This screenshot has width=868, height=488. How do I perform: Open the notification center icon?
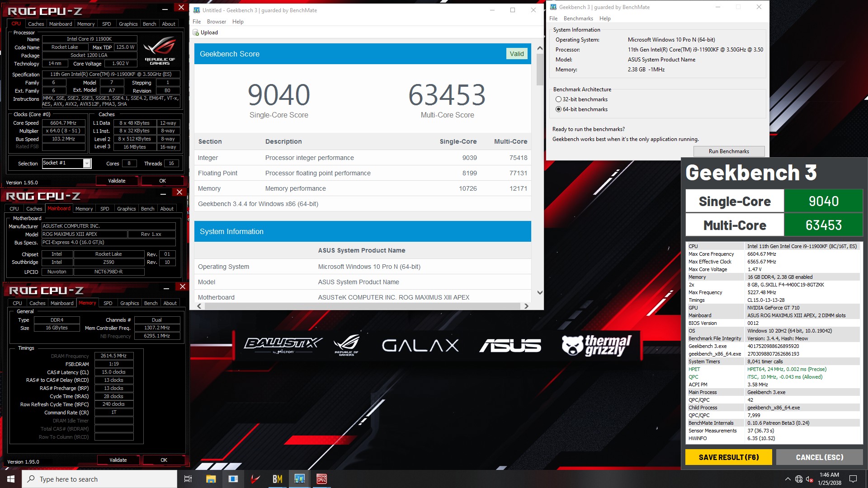point(853,479)
